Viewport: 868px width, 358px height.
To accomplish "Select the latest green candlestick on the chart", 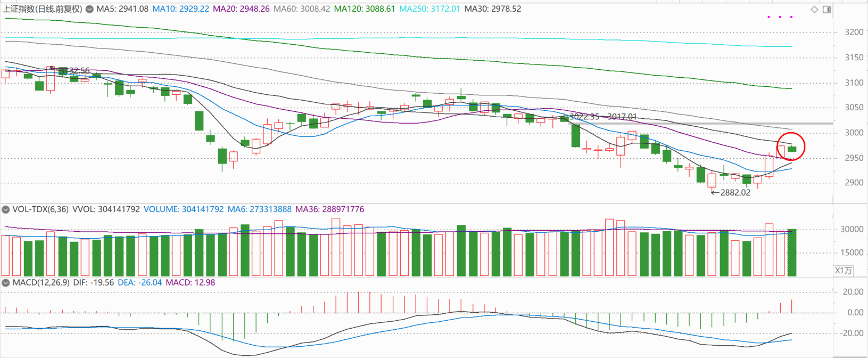I will point(792,149).
